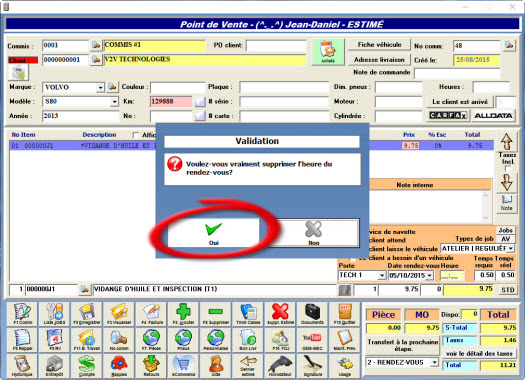Expand Modèle S80 dropdown
The height and width of the screenshot is (380, 525).
point(115,101)
